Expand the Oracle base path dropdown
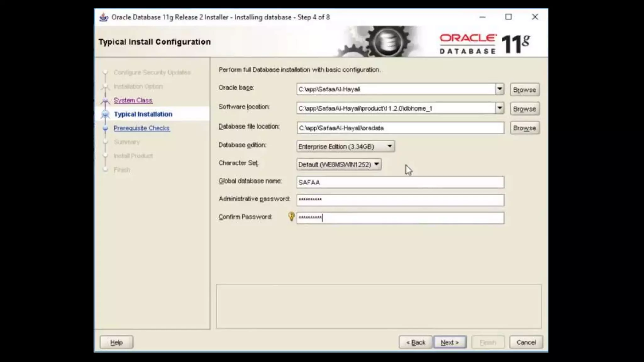The width and height of the screenshot is (644, 362). tap(499, 89)
